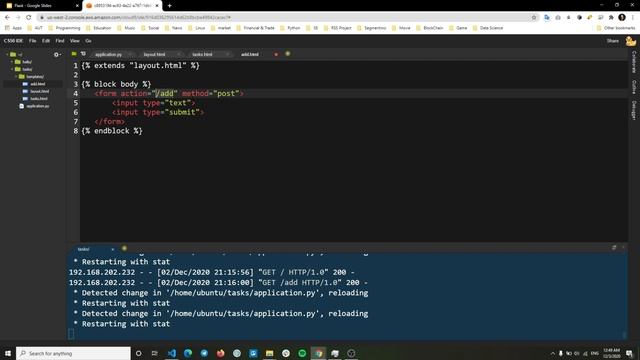Open Firefox from the taskbar

[x=221, y=353]
